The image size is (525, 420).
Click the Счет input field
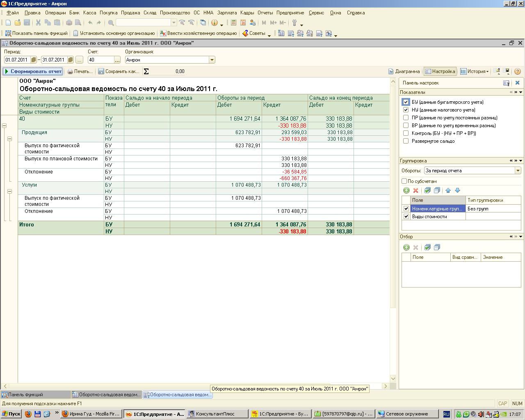(100, 60)
